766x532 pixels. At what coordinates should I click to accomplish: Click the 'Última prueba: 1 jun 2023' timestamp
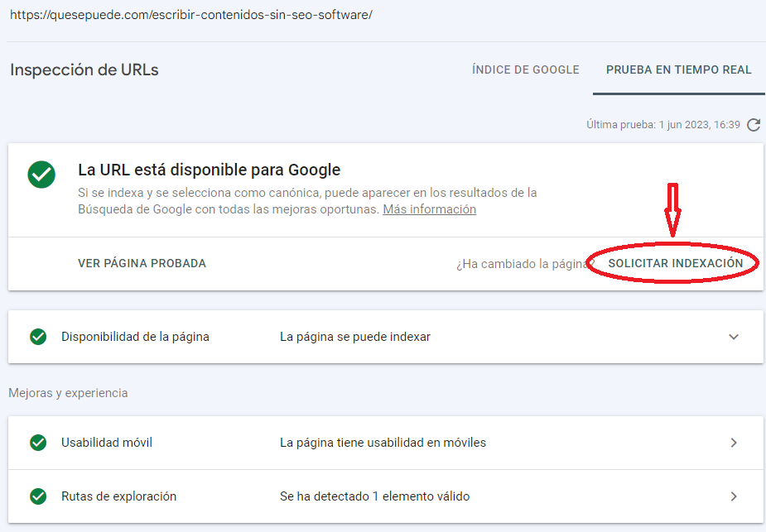click(x=671, y=125)
